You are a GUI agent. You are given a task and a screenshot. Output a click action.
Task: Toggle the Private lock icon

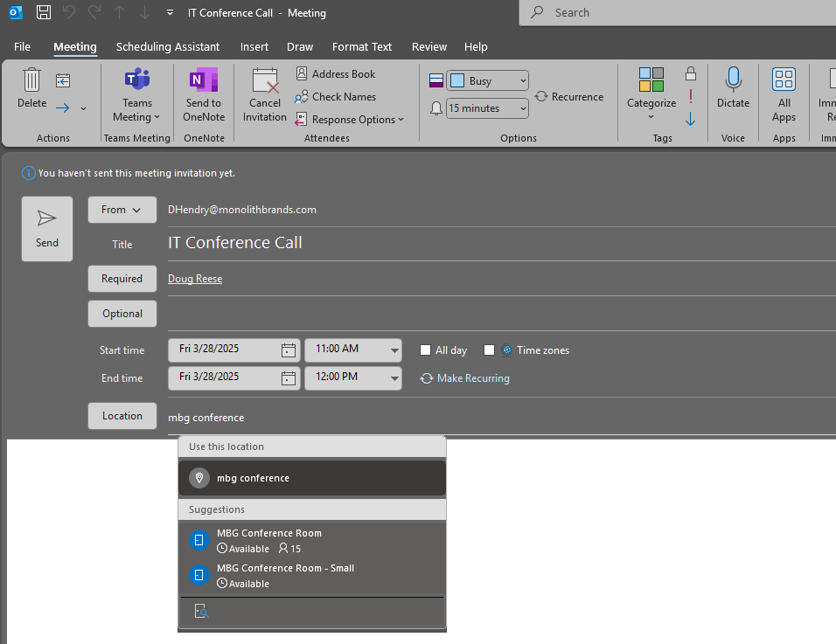691,73
